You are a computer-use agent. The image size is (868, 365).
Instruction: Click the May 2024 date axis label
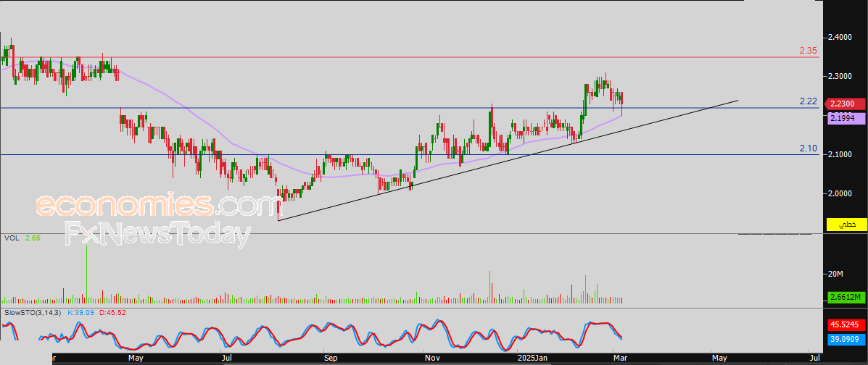point(136,358)
